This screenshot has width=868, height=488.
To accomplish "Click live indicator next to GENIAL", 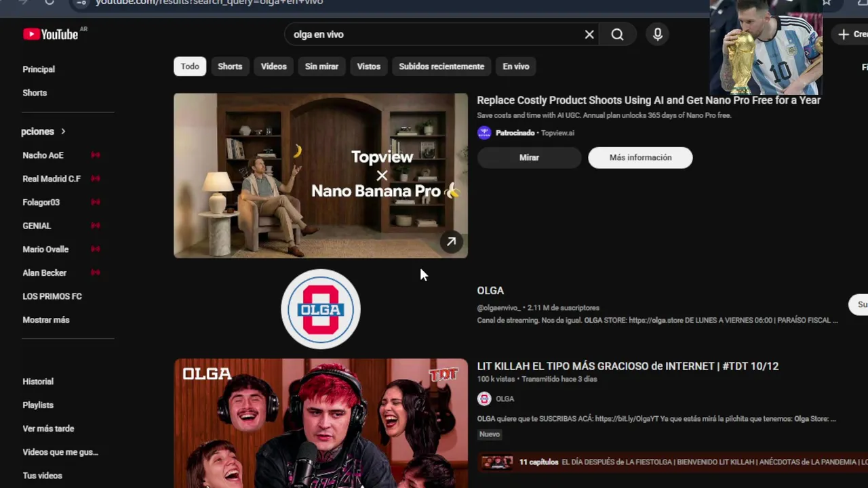I will click(x=96, y=226).
